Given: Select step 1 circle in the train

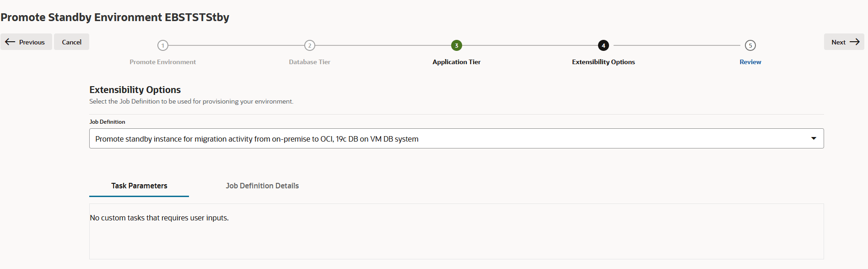Looking at the screenshot, I should (x=163, y=45).
